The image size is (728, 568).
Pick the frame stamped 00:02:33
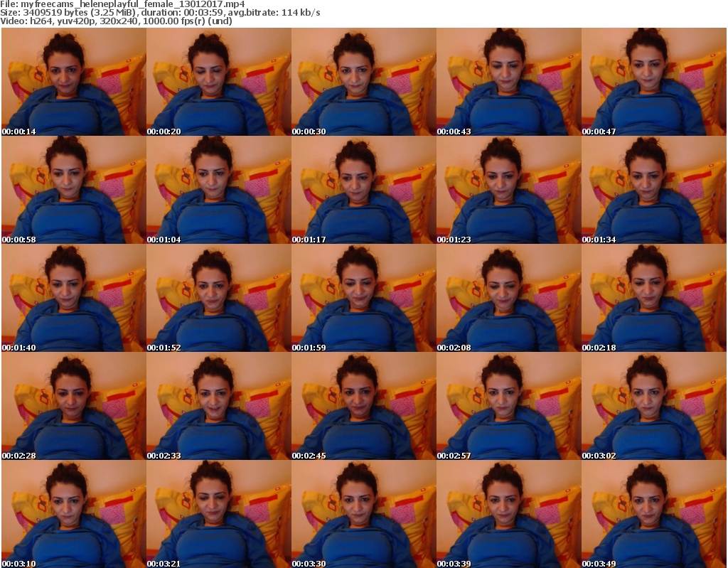pyautogui.click(x=219, y=406)
